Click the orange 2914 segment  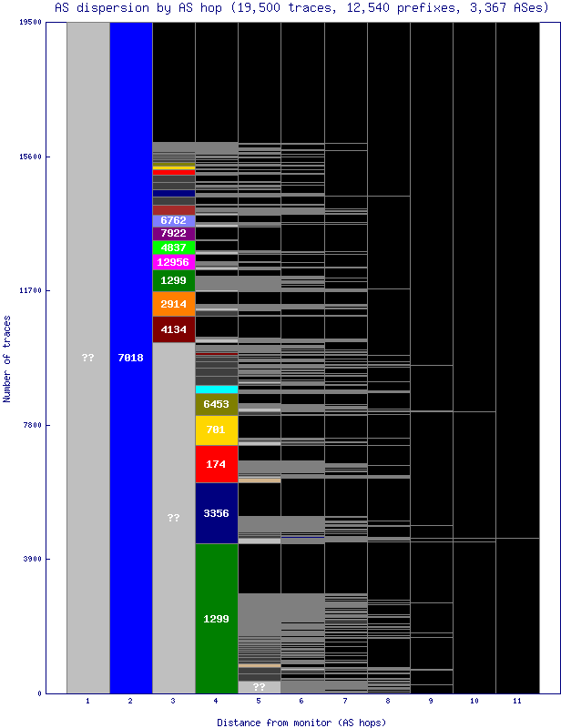(x=174, y=304)
